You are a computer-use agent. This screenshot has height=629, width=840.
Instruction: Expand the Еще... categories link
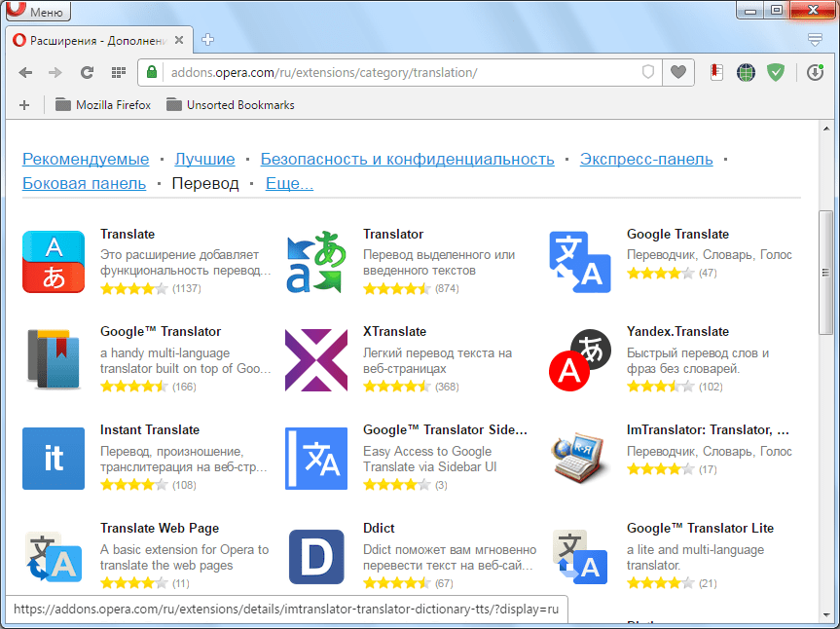point(289,184)
